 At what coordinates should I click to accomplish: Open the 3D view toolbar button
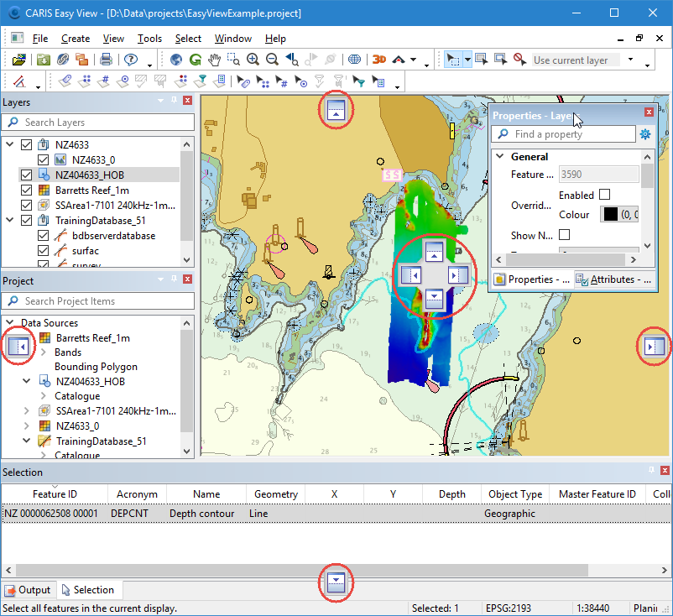point(379,60)
